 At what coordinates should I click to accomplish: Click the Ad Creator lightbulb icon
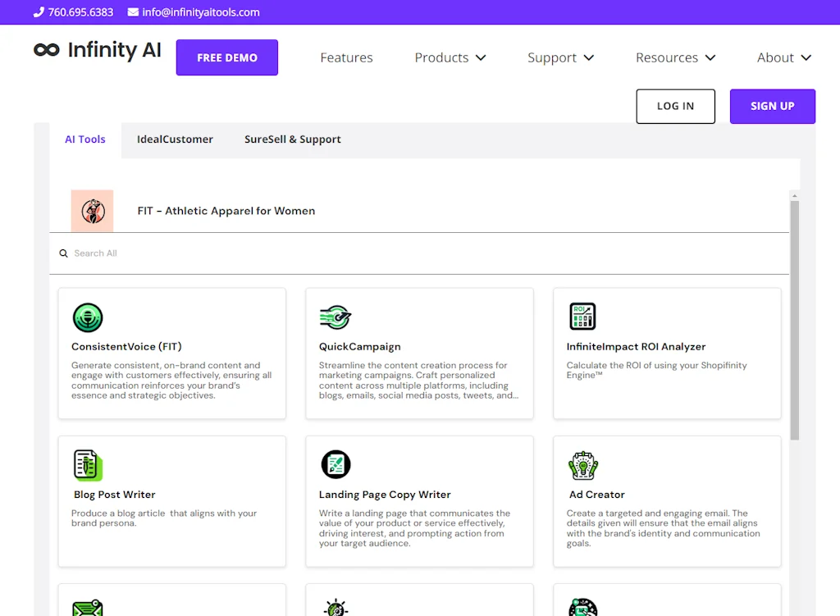583,466
